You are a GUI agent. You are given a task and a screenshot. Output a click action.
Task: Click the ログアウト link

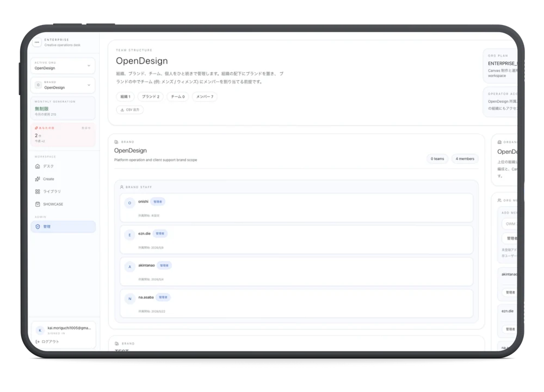coord(47,342)
